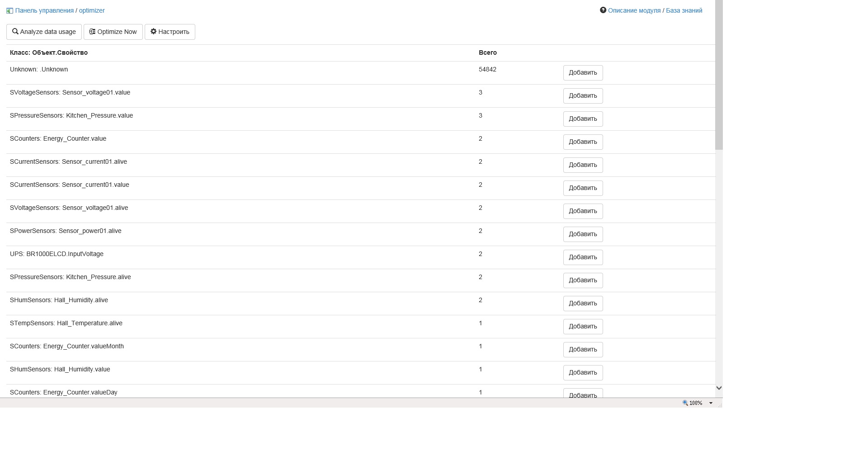Select STempSensors: Hall_Temperature.alive text

66,323
